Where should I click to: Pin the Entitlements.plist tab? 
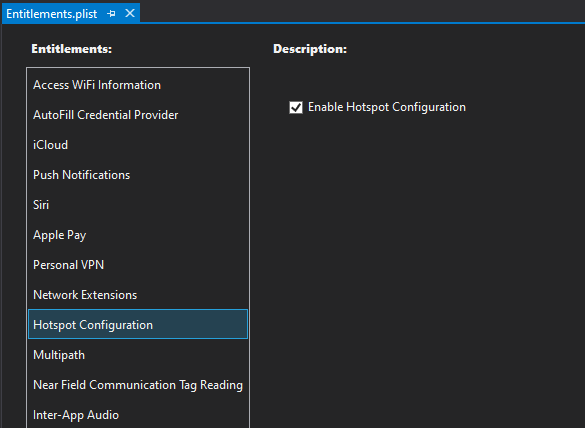tap(111, 14)
